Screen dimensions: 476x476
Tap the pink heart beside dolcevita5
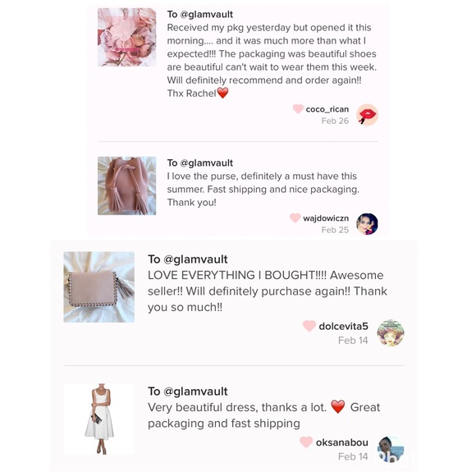pos(309,326)
